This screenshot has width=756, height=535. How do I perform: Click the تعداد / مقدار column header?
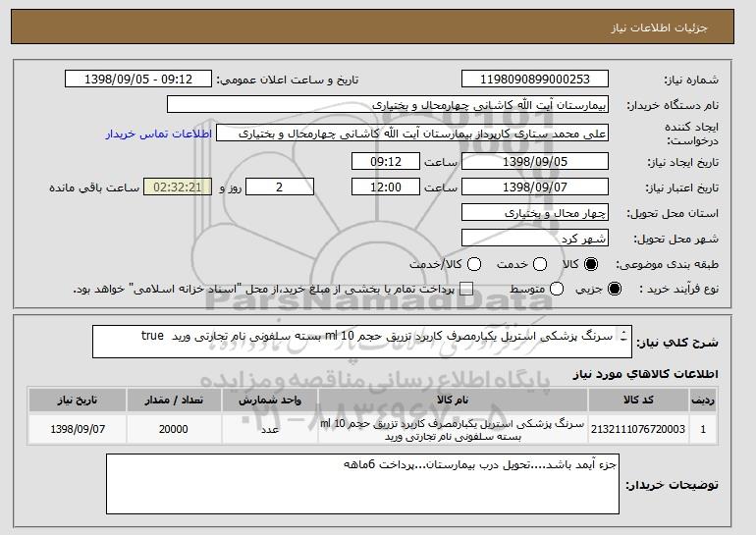(174, 401)
